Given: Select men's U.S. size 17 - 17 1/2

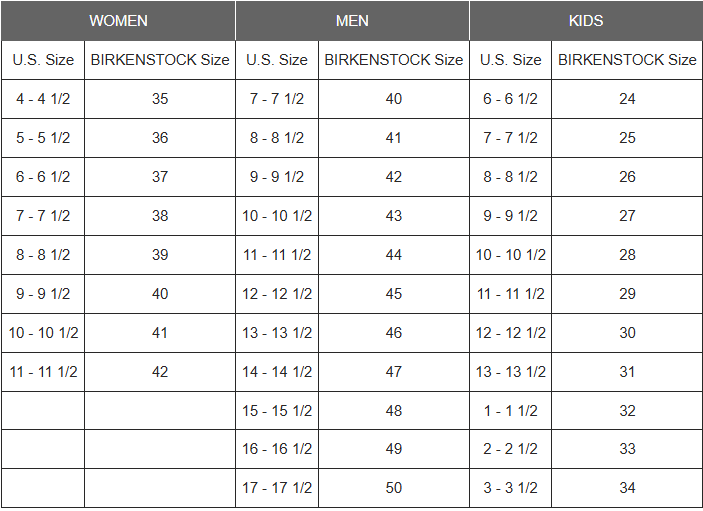Looking at the screenshot, I should coord(277,488).
